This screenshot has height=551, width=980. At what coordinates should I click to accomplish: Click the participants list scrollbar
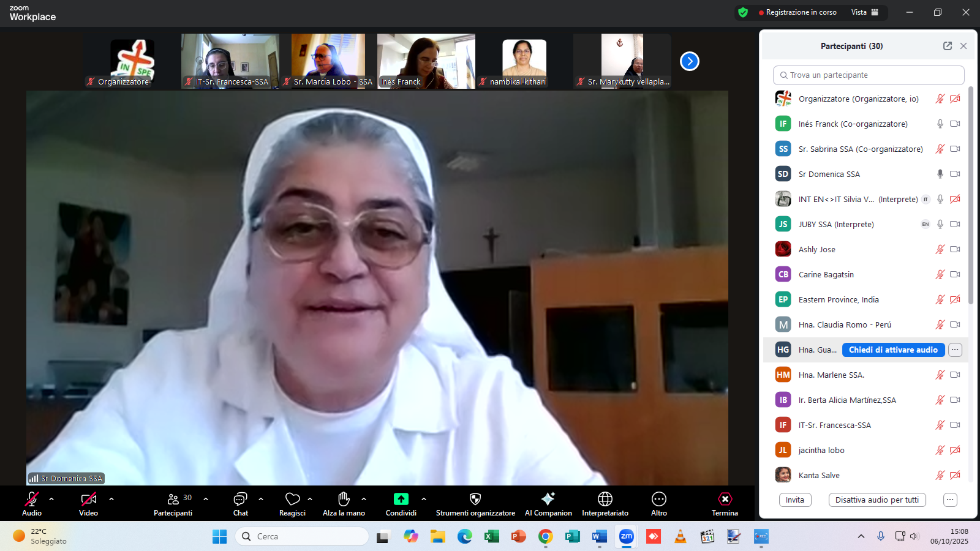click(x=971, y=196)
